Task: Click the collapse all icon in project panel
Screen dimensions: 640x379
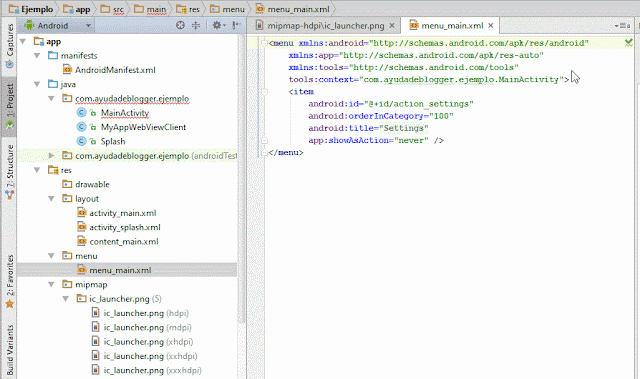Action: pyautogui.click(x=196, y=25)
